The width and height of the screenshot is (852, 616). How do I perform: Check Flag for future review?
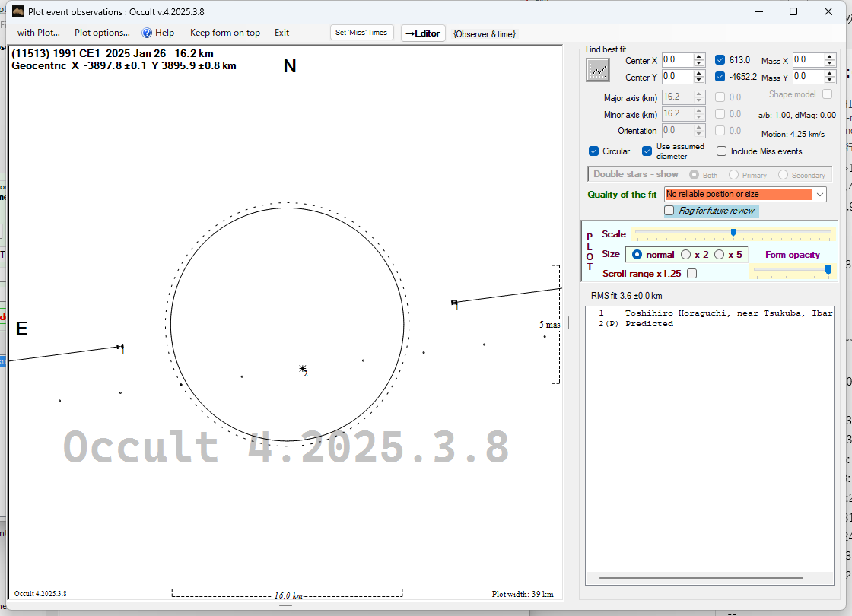pos(669,211)
